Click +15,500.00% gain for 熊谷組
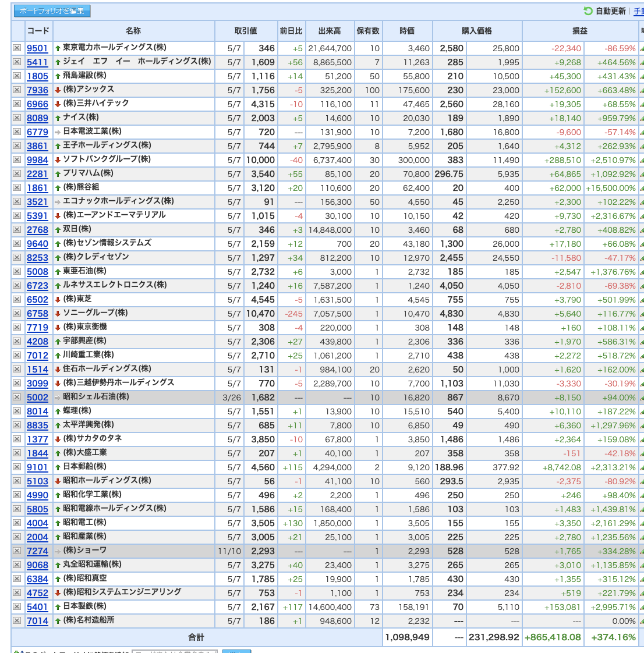The width and height of the screenshot is (644, 653). 611,188
